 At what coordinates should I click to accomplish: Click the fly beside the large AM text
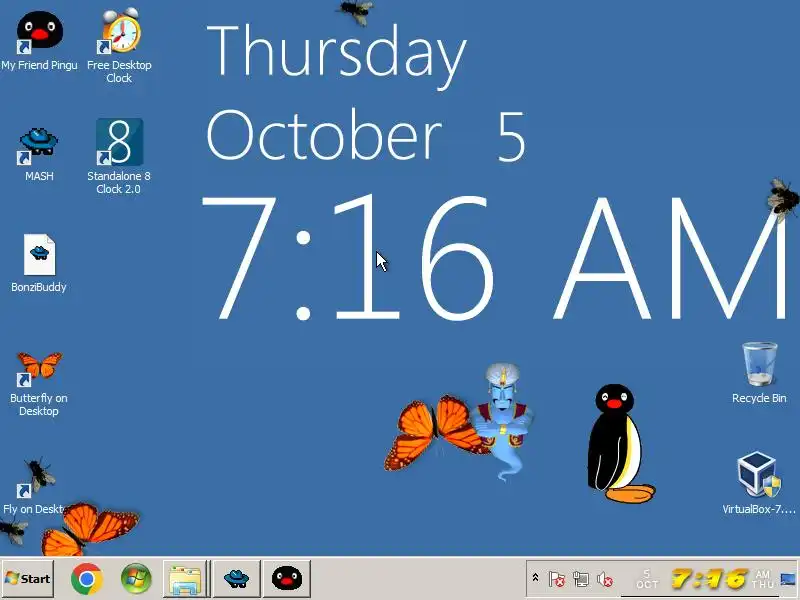(x=784, y=200)
